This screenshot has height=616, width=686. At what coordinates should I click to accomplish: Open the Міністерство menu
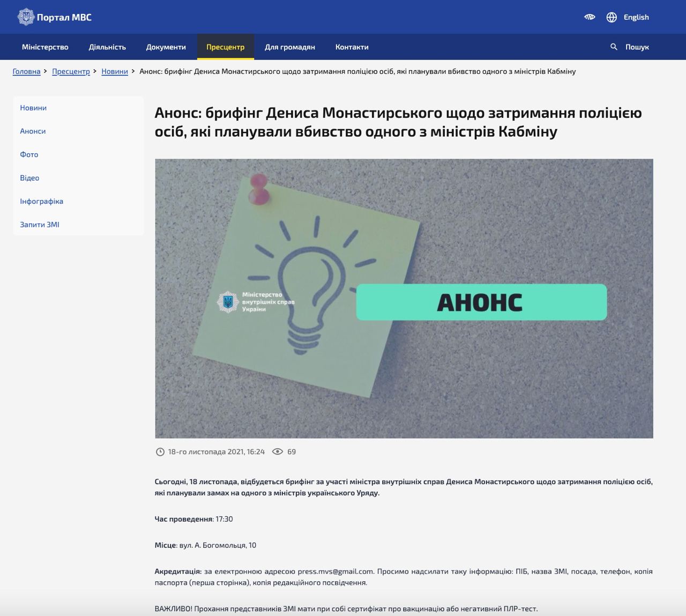45,47
